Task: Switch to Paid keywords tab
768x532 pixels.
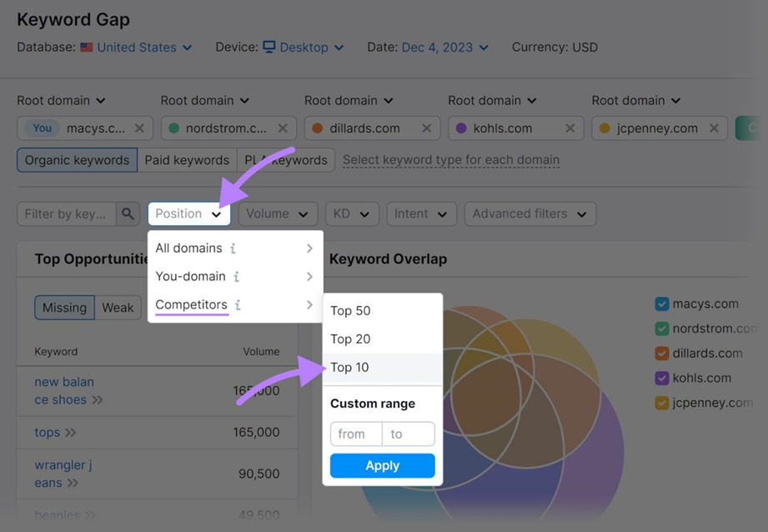Action: point(187,160)
